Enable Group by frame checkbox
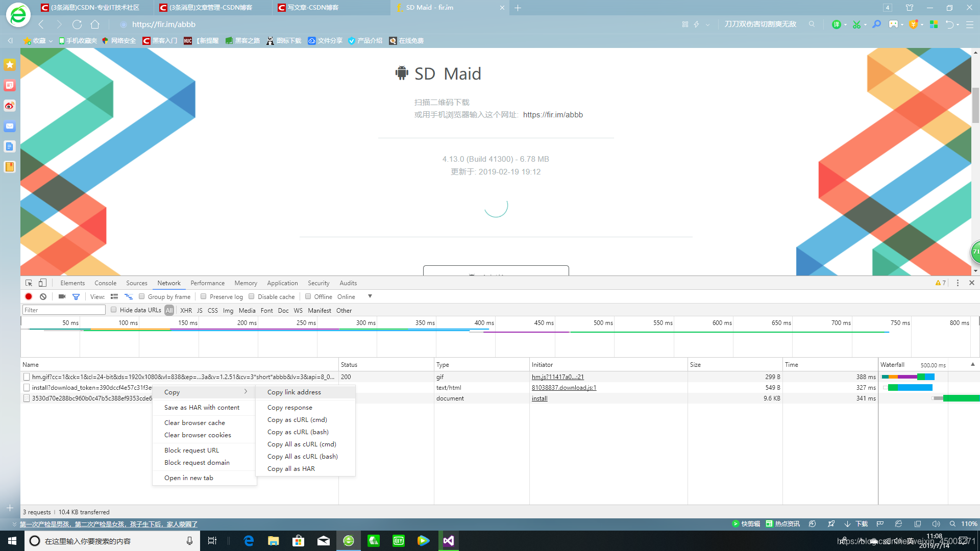This screenshot has height=551, width=980. click(142, 296)
